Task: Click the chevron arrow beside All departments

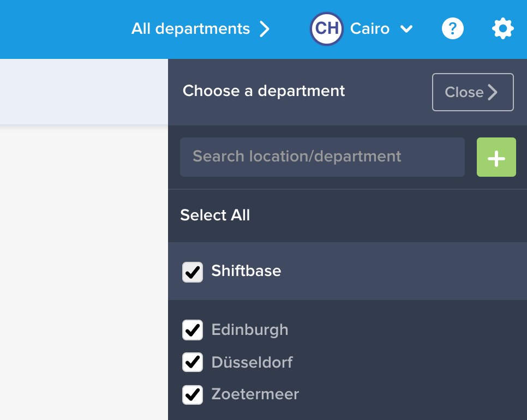Action: click(x=265, y=29)
